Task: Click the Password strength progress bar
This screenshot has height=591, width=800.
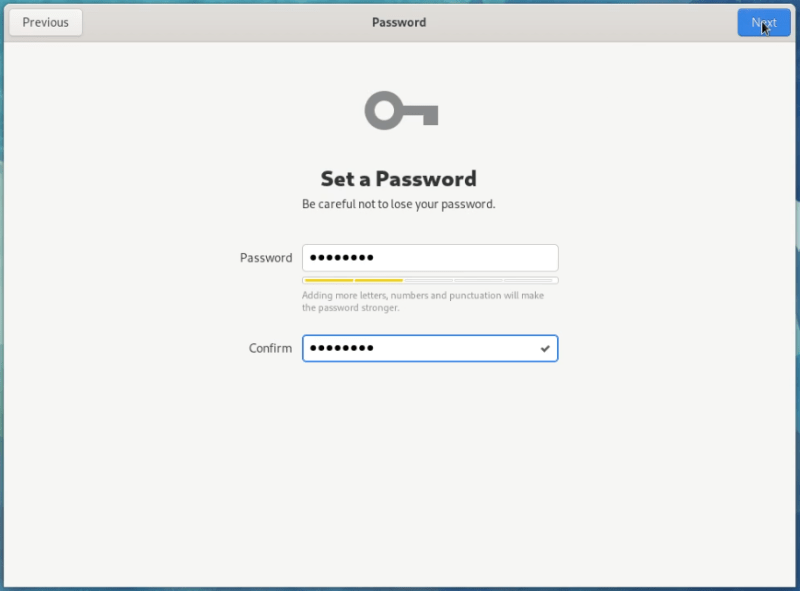Action: (430, 280)
